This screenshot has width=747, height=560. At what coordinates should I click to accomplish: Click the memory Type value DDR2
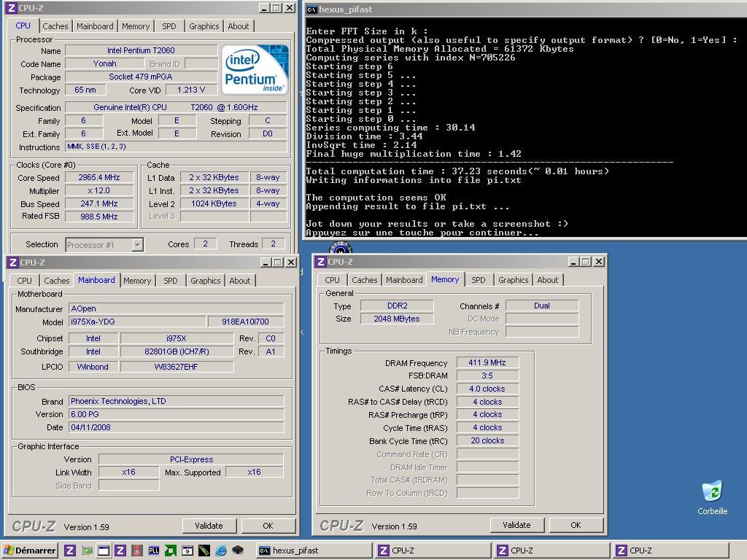click(397, 306)
